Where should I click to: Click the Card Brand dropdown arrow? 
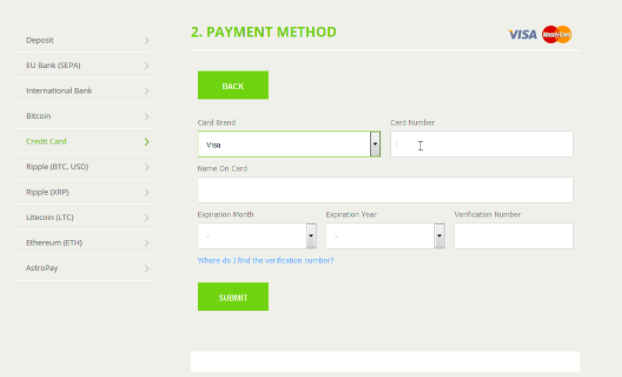375,144
